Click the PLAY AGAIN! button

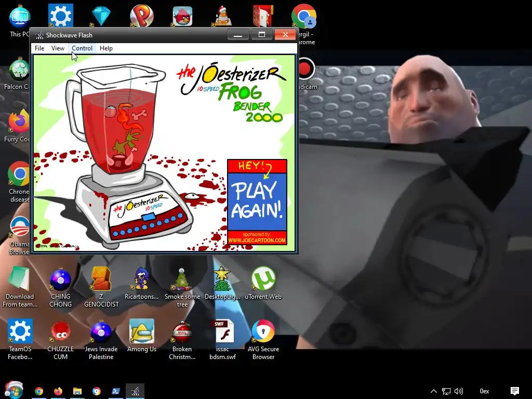coord(257,201)
